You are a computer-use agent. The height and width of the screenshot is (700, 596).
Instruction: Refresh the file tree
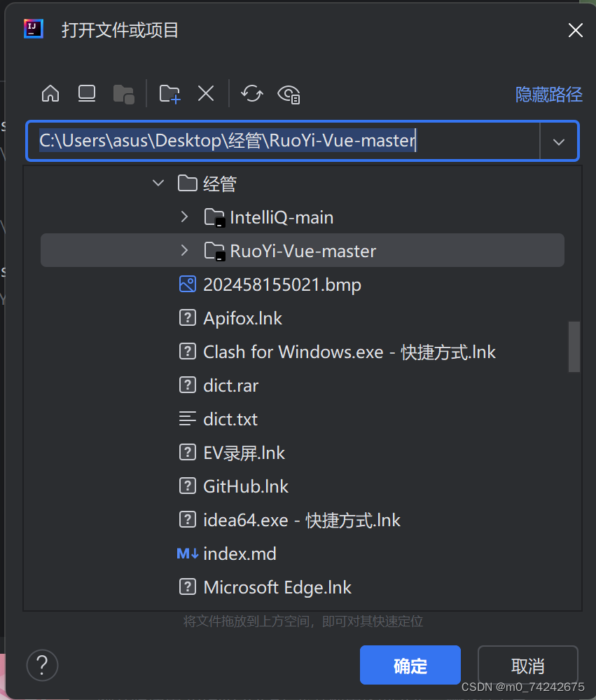(x=252, y=94)
